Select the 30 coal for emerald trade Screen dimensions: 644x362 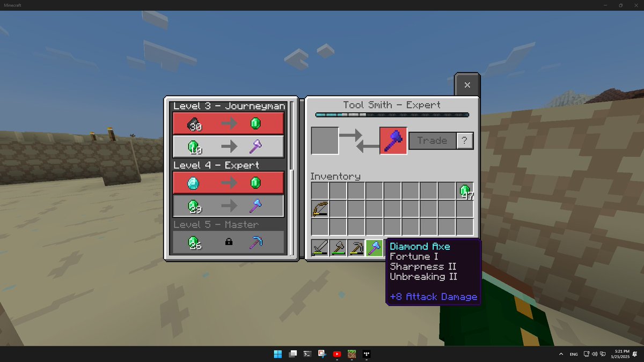[x=228, y=124]
